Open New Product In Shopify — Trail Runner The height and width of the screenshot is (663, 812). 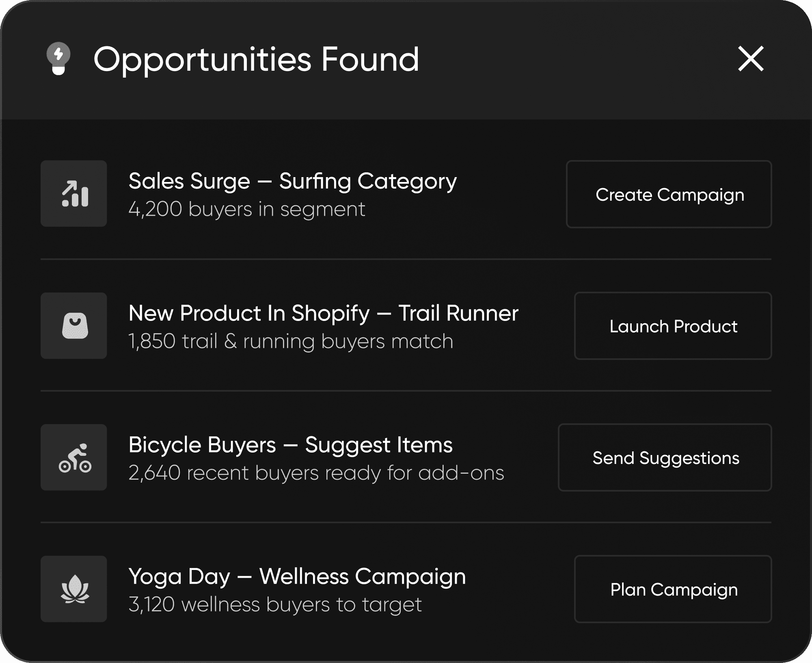324,313
